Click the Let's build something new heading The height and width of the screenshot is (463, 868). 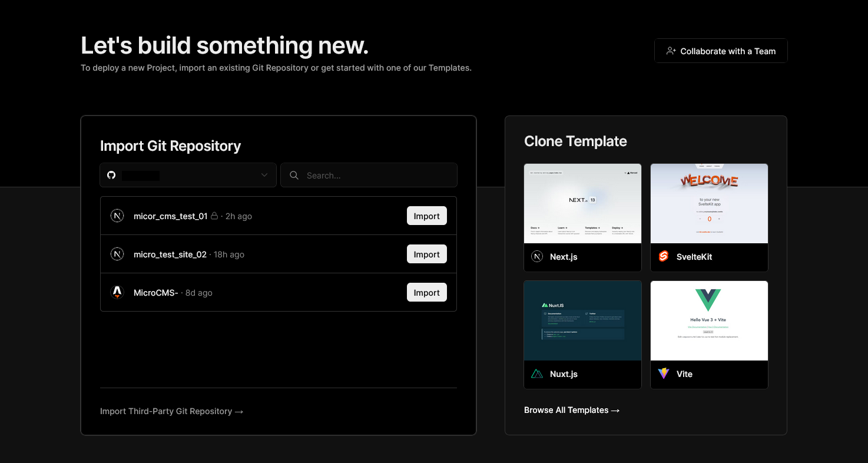coord(224,46)
